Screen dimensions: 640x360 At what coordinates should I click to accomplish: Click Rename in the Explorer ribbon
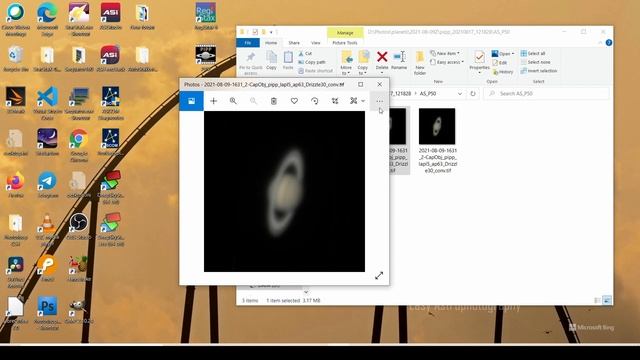(399, 60)
